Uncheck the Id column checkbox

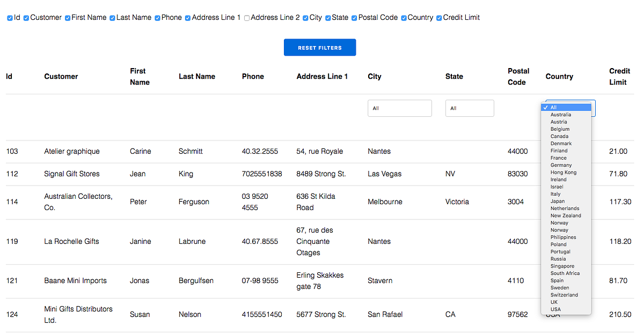point(10,18)
